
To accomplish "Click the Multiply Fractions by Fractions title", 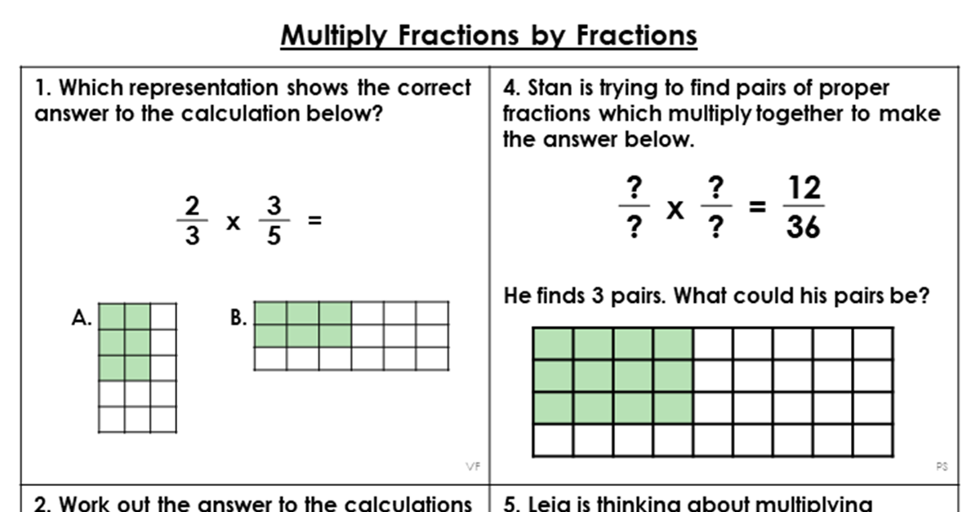I will 488,35.
